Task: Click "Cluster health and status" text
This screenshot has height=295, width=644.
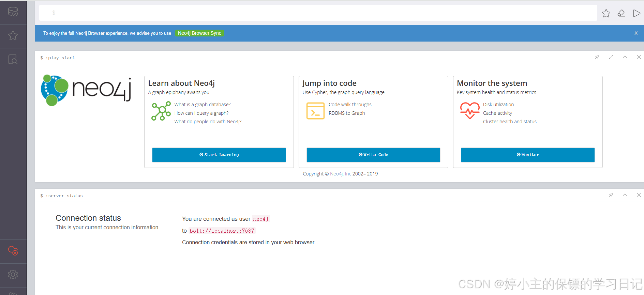Action: [x=510, y=122]
